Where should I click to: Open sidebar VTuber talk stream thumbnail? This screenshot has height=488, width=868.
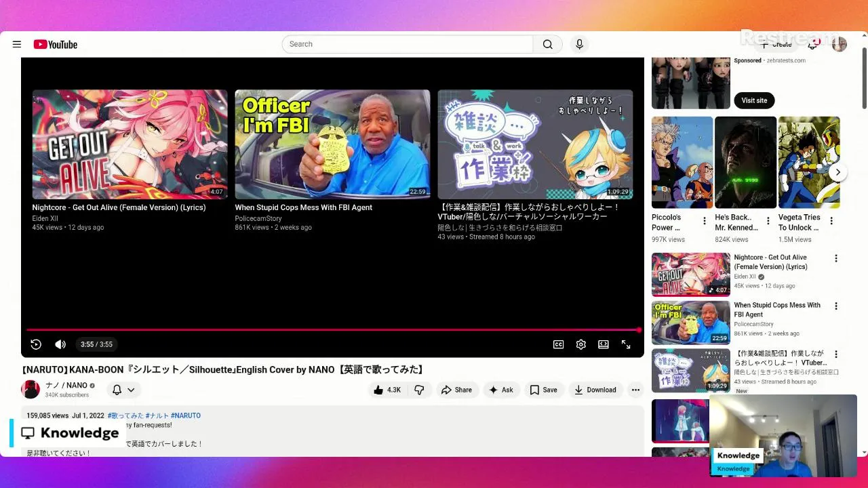coord(691,371)
